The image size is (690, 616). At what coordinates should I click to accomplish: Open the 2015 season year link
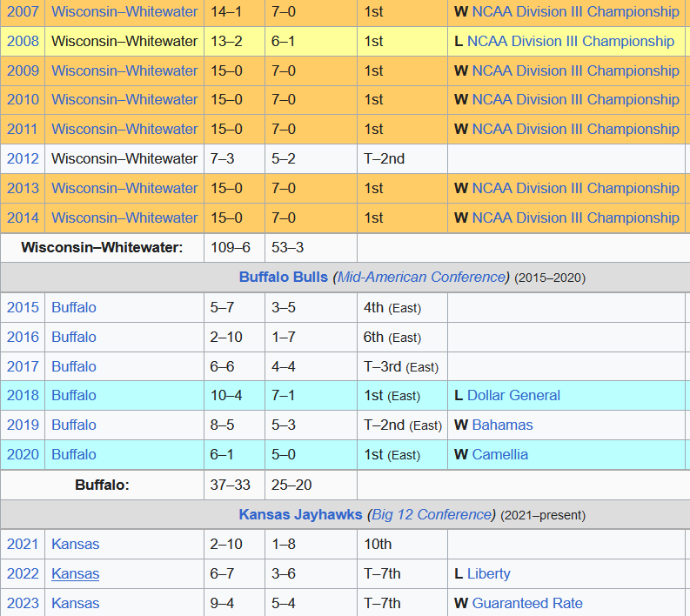tap(23, 307)
